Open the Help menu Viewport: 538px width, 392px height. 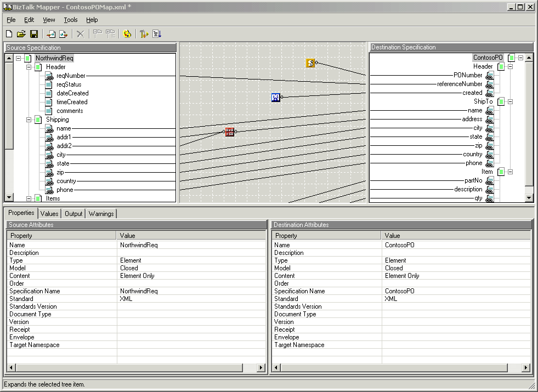point(92,20)
